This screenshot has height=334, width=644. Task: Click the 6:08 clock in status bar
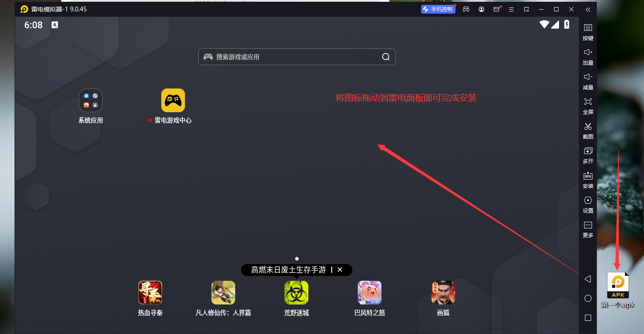click(33, 25)
